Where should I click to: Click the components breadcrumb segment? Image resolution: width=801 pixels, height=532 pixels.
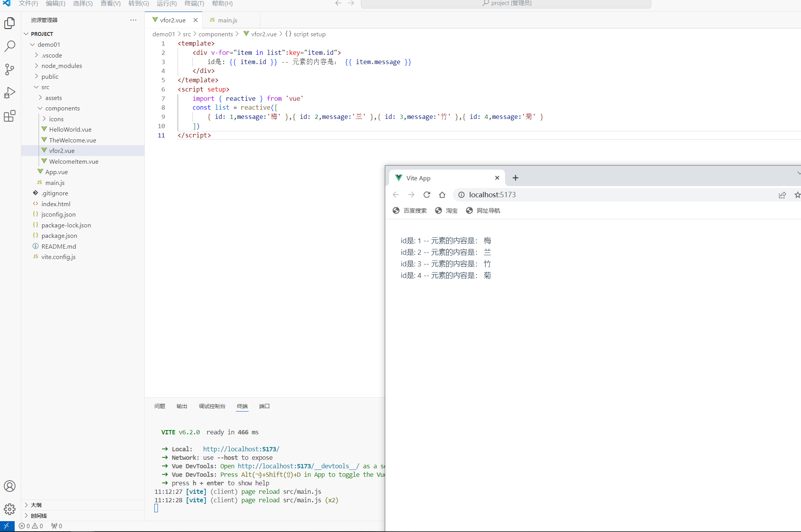pos(216,34)
